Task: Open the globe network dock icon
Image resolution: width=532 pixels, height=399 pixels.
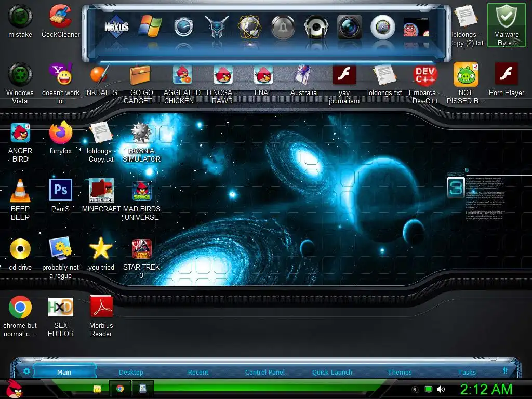Action: (x=250, y=27)
